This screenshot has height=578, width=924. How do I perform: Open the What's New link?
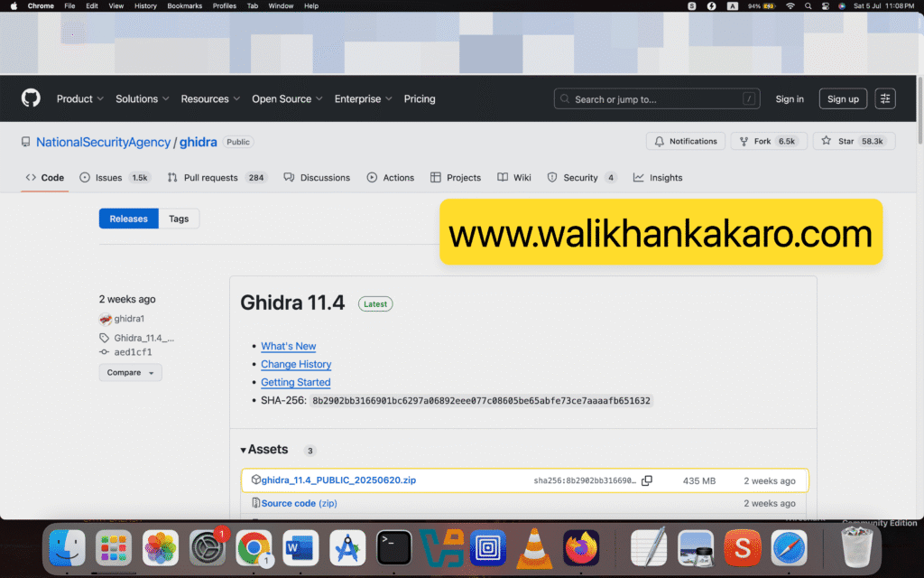(288, 346)
